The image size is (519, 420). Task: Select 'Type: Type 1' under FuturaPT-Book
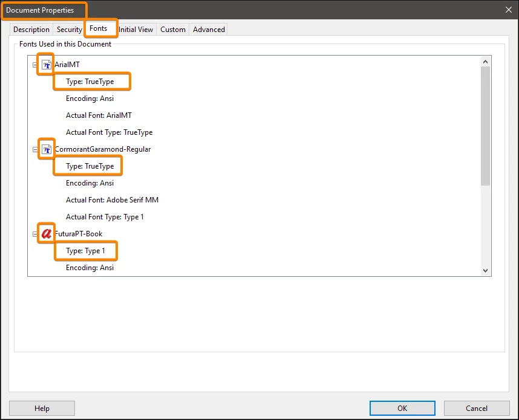click(x=85, y=251)
